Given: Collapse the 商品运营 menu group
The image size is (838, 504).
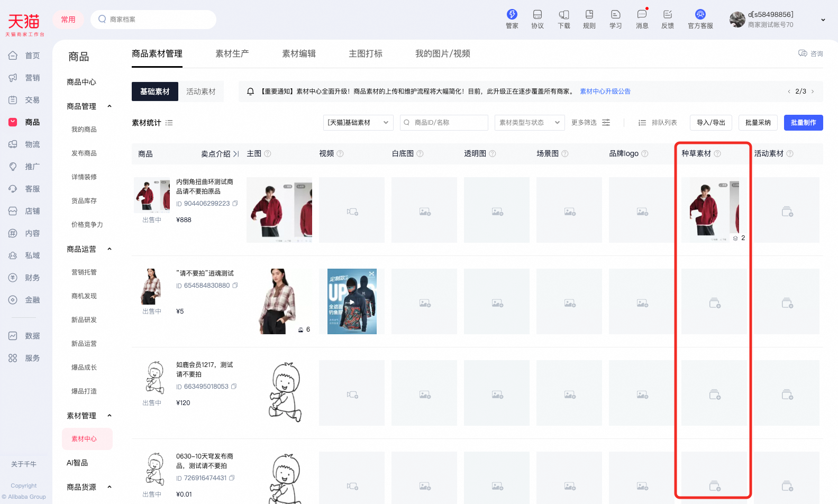Looking at the screenshot, I should click(110, 249).
